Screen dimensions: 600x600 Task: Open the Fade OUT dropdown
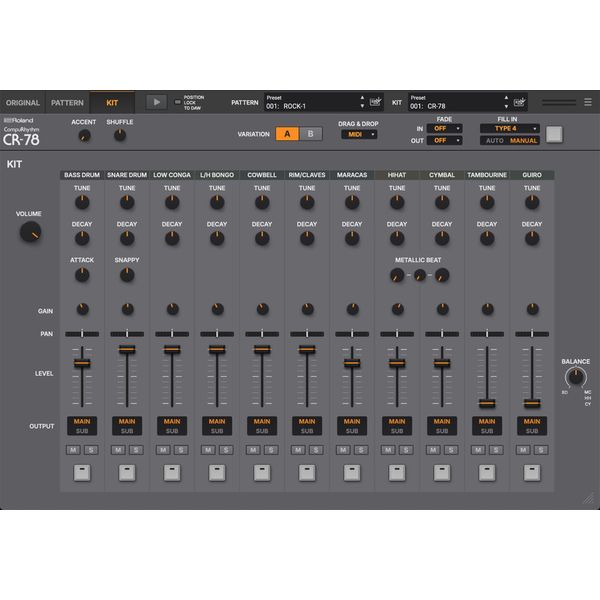tap(444, 140)
